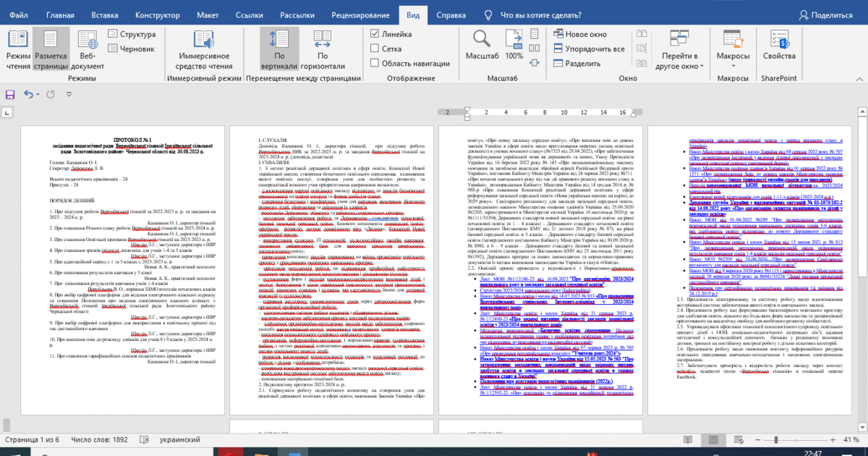Open page count 'Страница 1 из 6'
The width and height of the screenshot is (868, 456).
[x=33, y=439]
